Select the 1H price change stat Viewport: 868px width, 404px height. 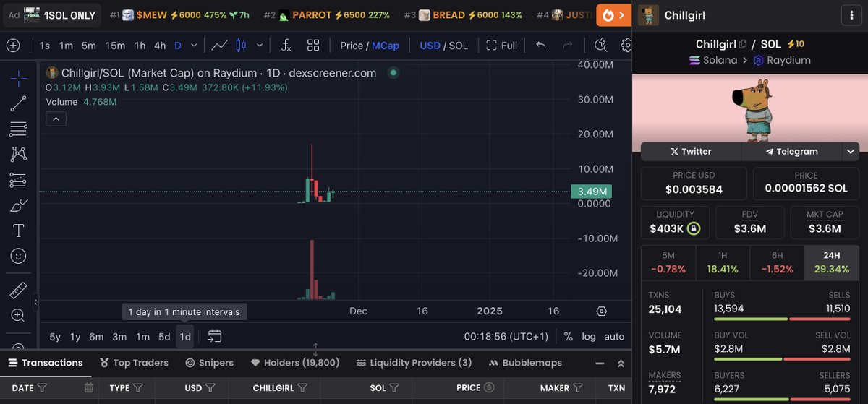[x=723, y=263]
